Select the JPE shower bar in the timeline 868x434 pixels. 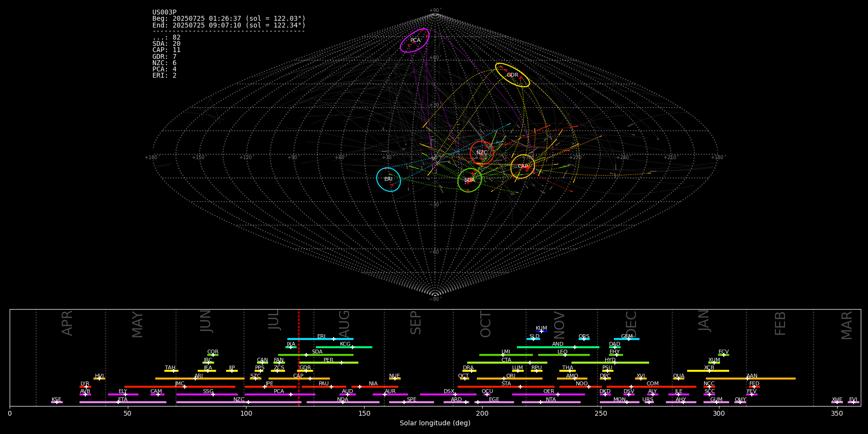(271, 386)
